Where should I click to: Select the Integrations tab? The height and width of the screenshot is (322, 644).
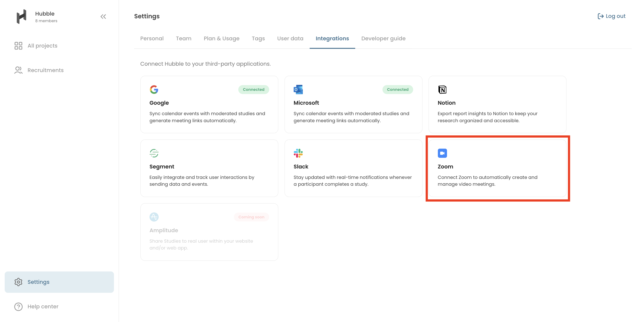point(332,38)
